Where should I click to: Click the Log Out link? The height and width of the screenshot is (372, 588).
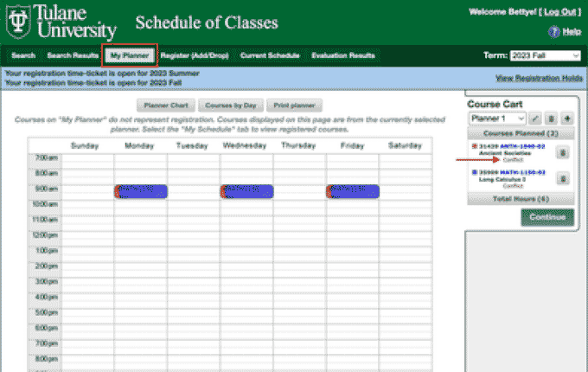[x=559, y=12]
